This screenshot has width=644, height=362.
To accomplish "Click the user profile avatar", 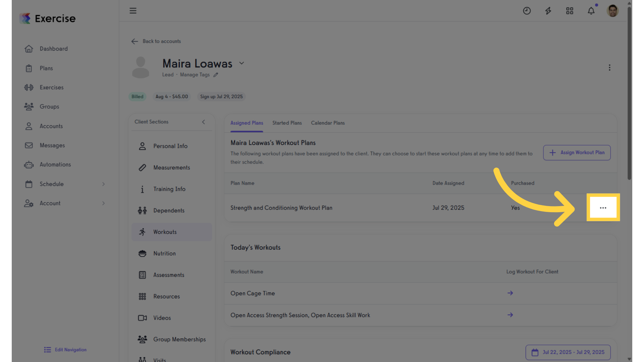I will point(612,11).
